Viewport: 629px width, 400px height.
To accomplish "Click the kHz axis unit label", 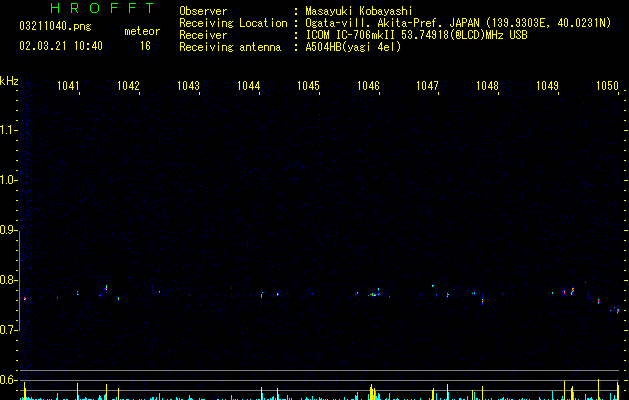I will click(x=9, y=81).
